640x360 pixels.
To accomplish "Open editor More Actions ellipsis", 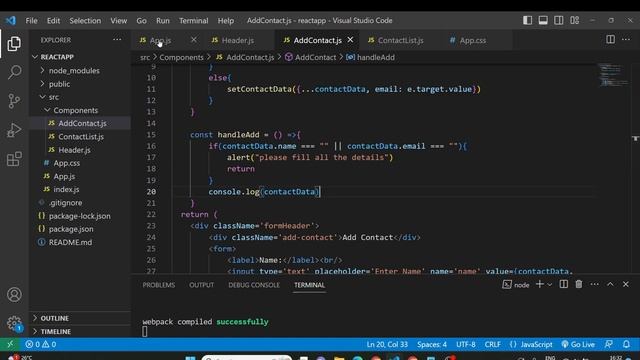I will click(x=626, y=39).
